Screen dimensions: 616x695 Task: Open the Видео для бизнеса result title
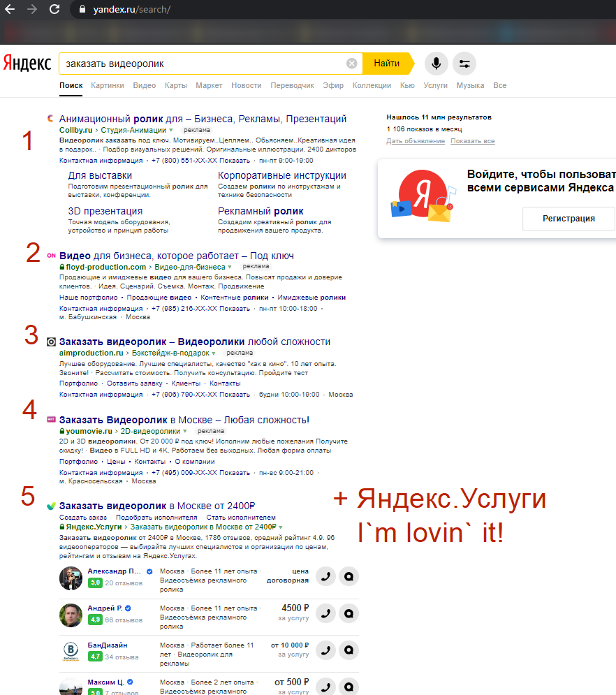coord(177,256)
